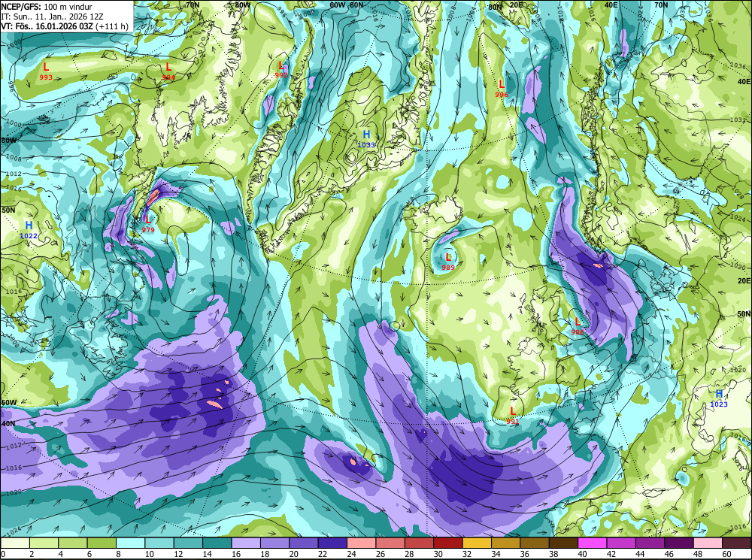
Task: Click the '40N' latitude label
Action: (x=8, y=424)
